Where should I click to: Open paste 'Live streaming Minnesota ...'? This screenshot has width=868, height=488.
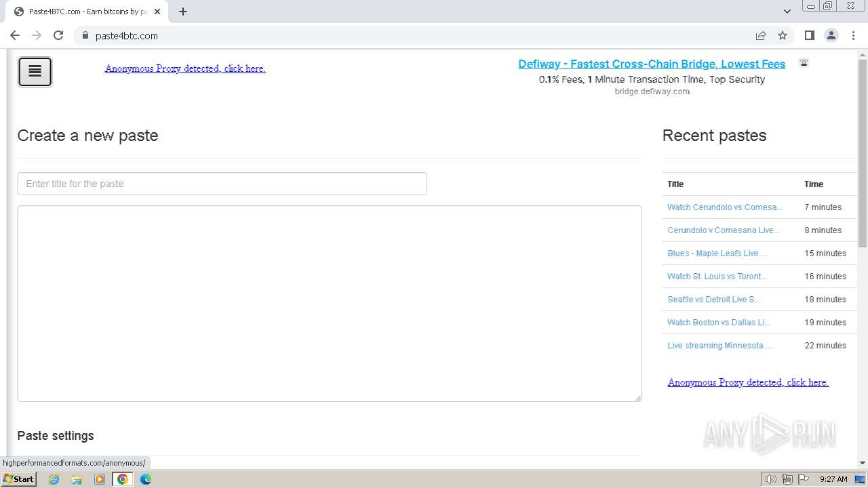coord(719,346)
